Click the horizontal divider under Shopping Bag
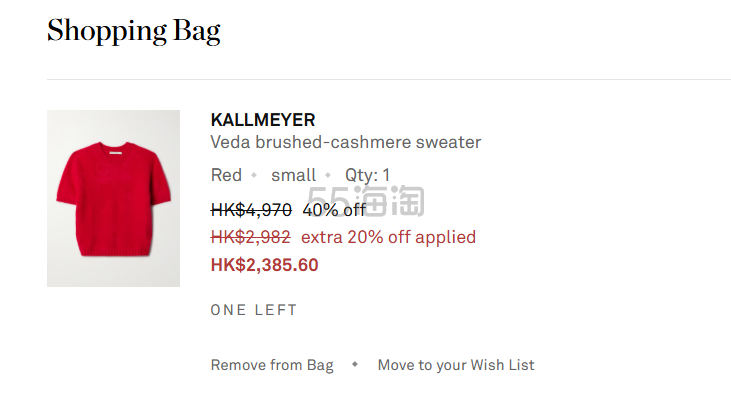The width and height of the screenshot is (731, 403). (x=389, y=79)
